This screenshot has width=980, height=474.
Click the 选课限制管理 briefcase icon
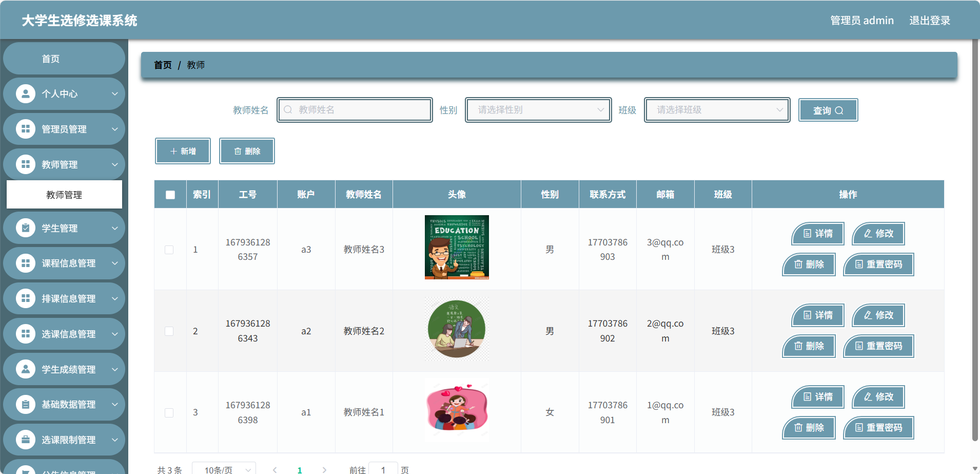click(x=26, y=440)
